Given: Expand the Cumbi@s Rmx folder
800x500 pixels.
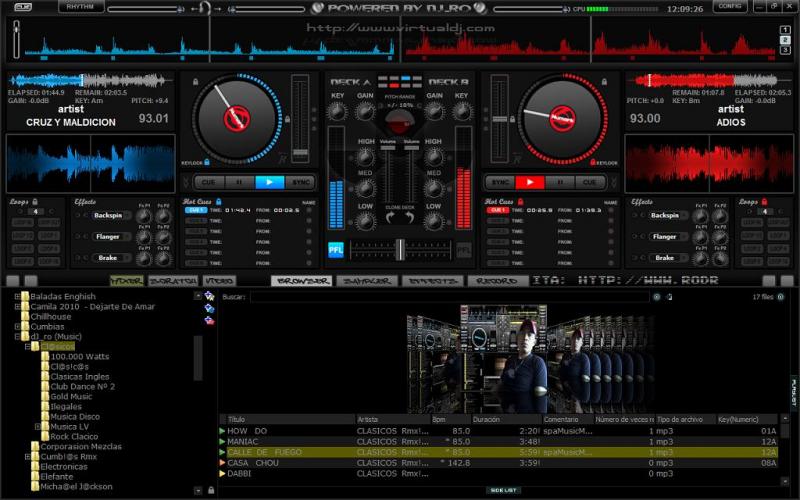Looking at the screenshot, I should [x=28, y=457].
